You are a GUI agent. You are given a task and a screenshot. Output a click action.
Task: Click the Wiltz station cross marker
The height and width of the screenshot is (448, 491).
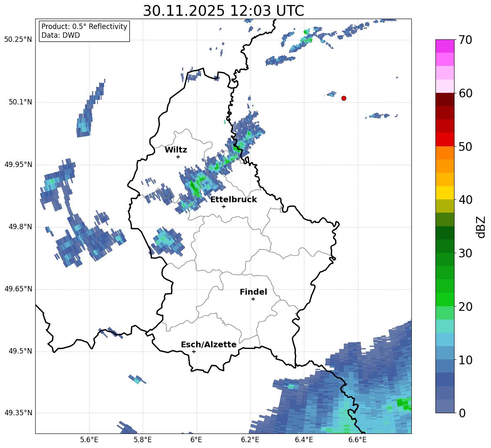178,157
